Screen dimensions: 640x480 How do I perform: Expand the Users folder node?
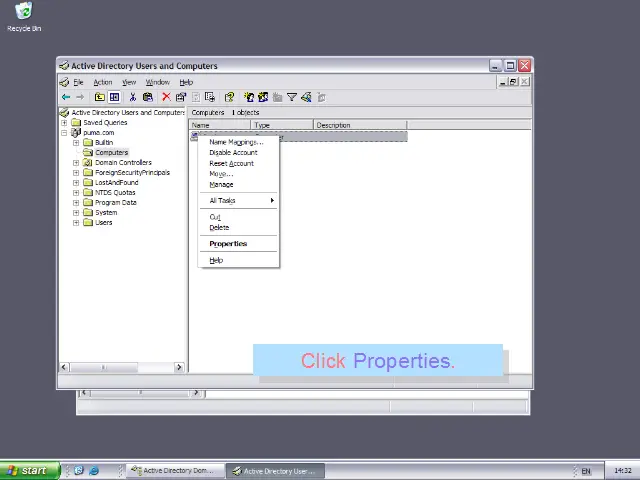point(76,222)
